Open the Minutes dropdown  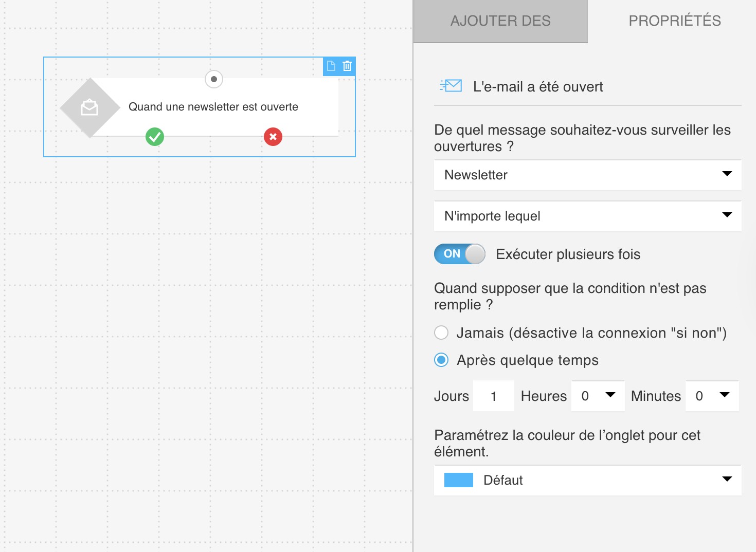click(712, 396)
